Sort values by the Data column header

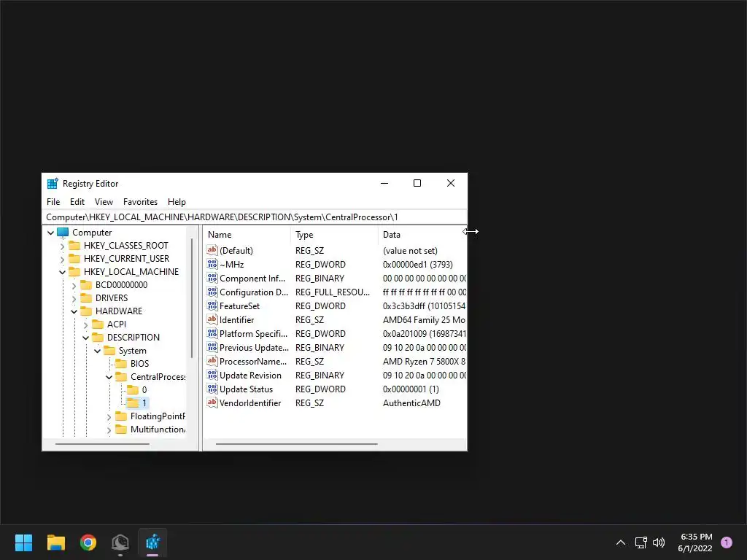click(422, 234)
